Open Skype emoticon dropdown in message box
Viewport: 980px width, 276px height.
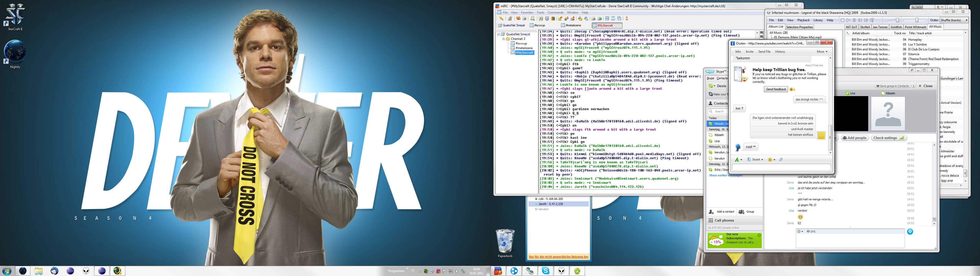click(x=800, y=231)
